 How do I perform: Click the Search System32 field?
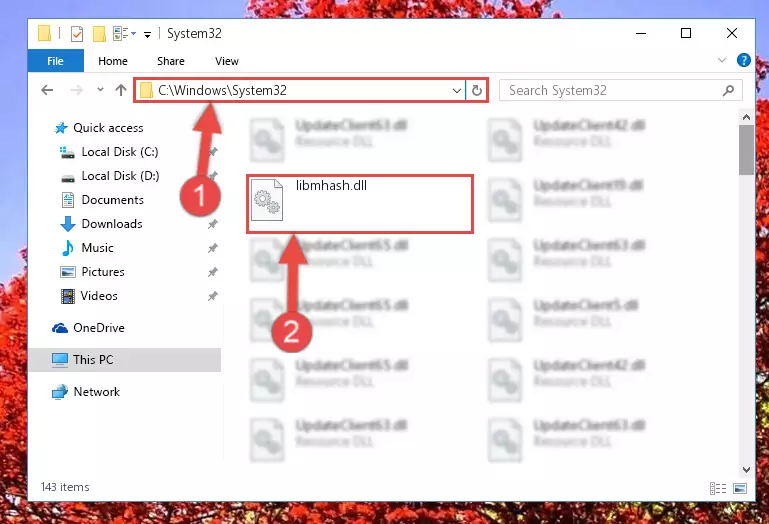coord(620,90)
